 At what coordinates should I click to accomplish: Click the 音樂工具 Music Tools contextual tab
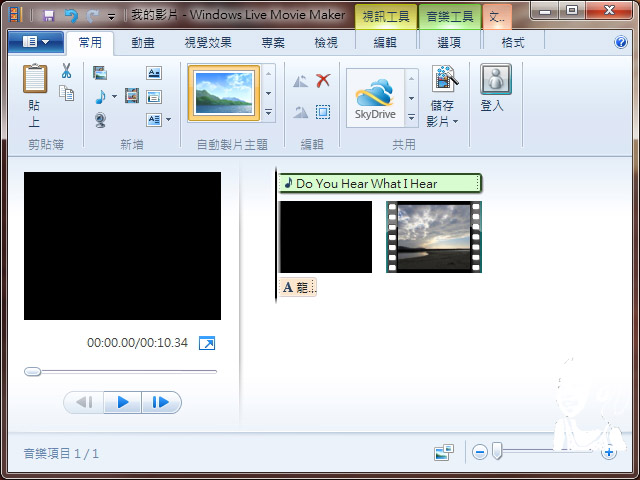(450, 17)
